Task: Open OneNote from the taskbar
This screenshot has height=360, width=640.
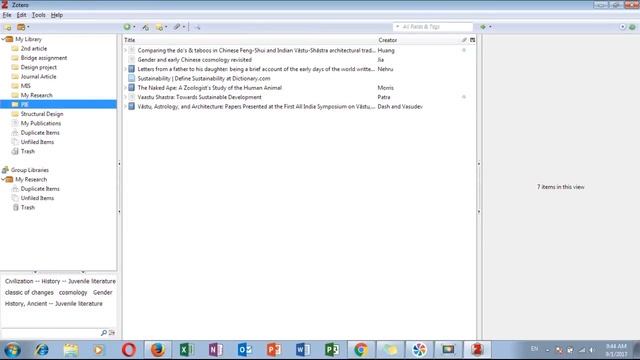Action: [x=215, y=350]
